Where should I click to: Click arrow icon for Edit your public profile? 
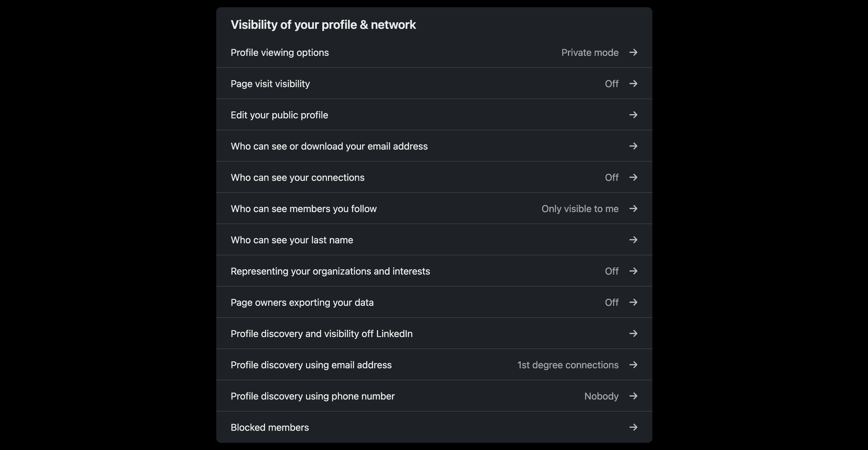(x=633, y=115)
